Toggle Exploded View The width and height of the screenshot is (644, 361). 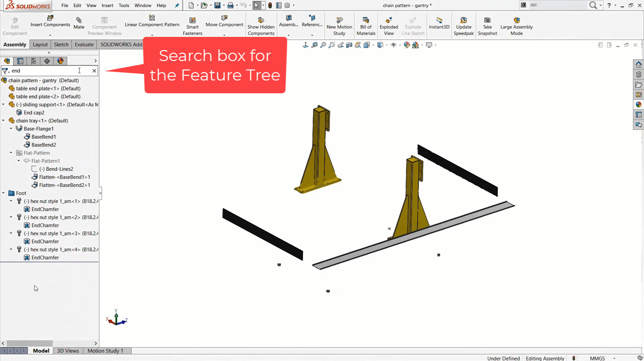click(x=389, y=26)
